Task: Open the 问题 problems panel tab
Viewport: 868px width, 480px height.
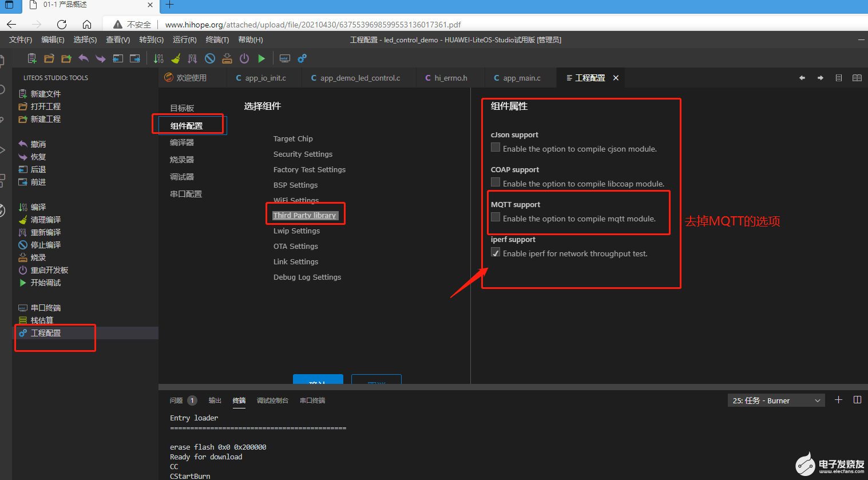Action: (176, 400)
